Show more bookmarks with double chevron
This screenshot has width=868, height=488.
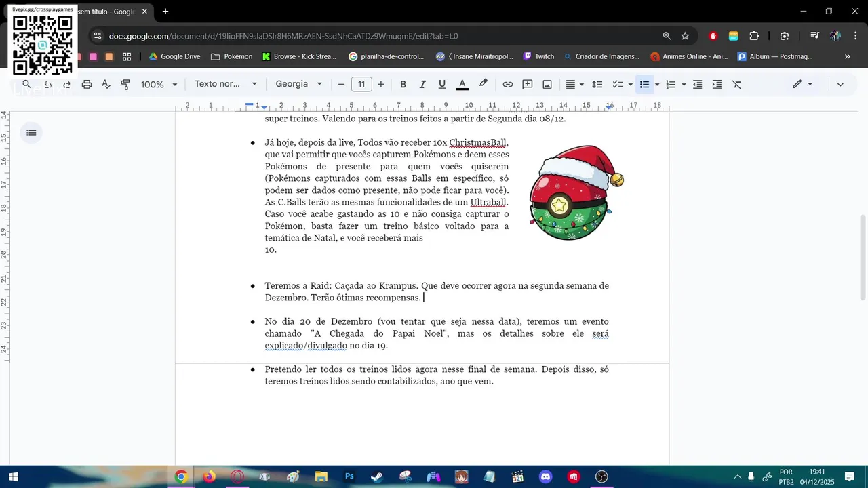(x=847, y=56)
